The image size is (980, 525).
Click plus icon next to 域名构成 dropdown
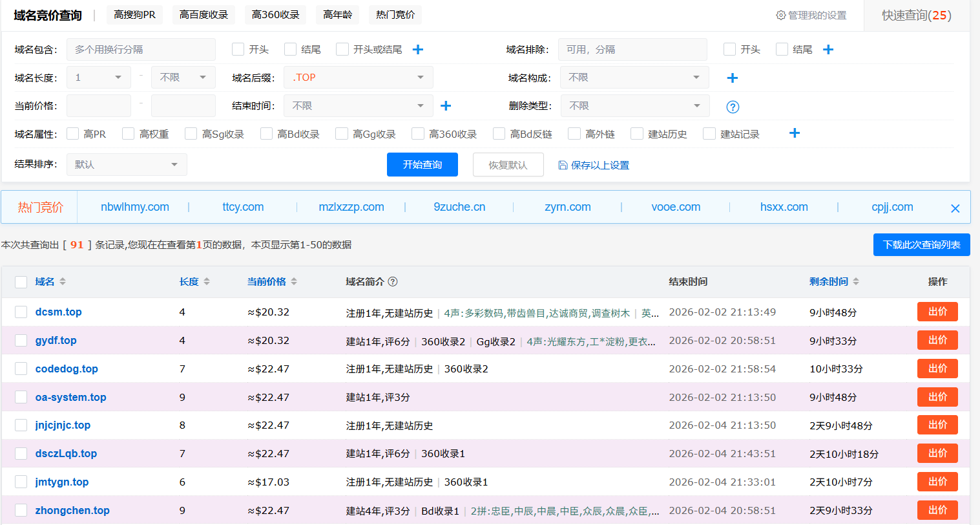(732, 78)
